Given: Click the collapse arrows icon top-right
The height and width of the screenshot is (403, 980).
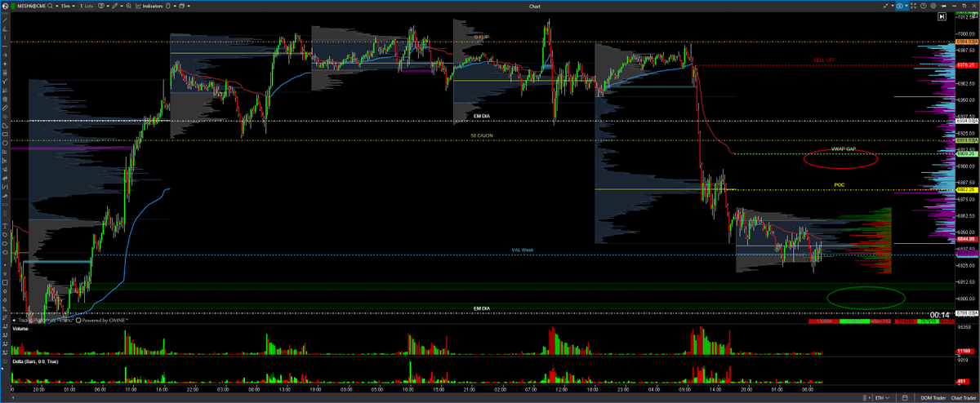Looking at the screenshot, I should tap(886, 6).
